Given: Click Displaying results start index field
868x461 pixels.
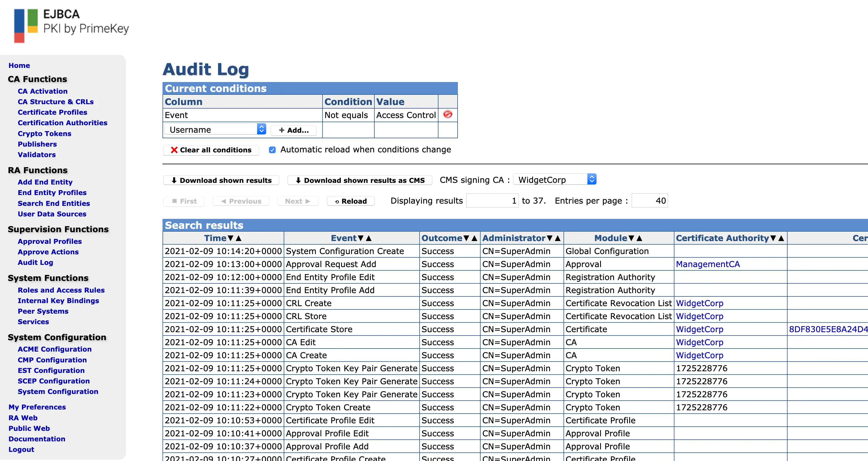Looking at the screenshot, I should coord(492,201).
